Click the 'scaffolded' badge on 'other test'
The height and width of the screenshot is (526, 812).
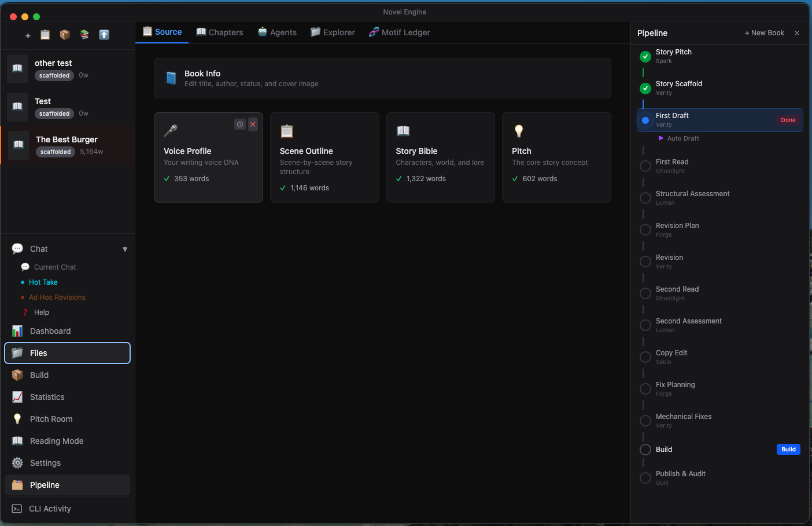coord(54,75)
